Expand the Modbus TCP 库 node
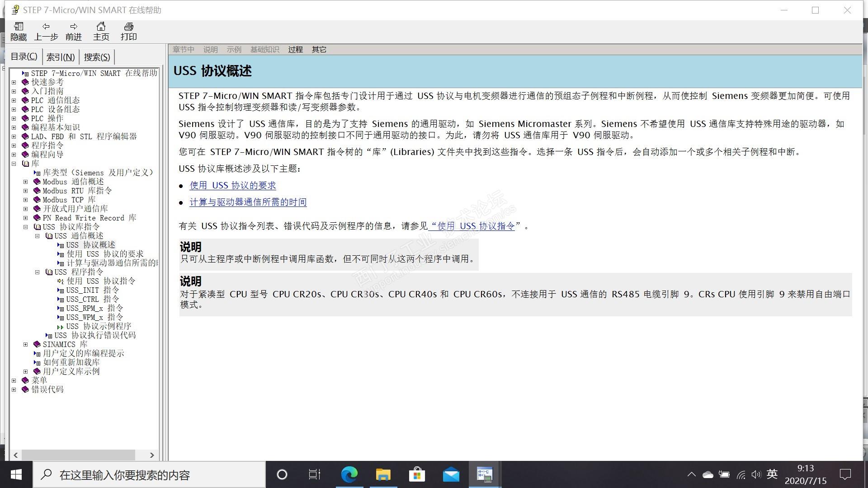This screenshot has width=868, height=488. click(26, 200)
